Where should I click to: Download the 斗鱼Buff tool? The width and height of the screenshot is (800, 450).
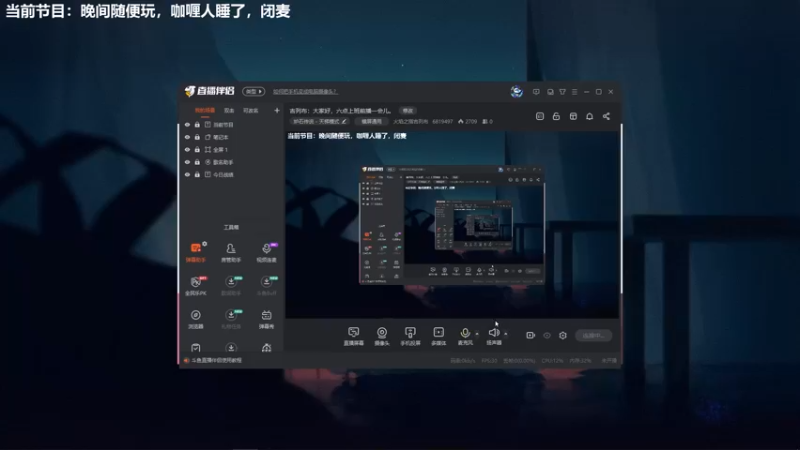coord(266,286)
